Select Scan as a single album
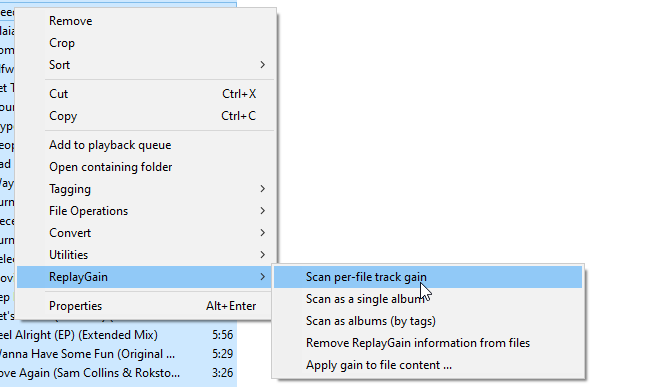Image resolution: width=665 pixels, height=387 pixels. point(428,299)
